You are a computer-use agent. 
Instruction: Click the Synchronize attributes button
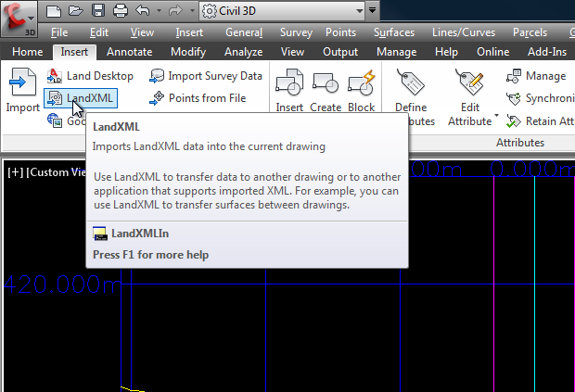pos(540,98)
